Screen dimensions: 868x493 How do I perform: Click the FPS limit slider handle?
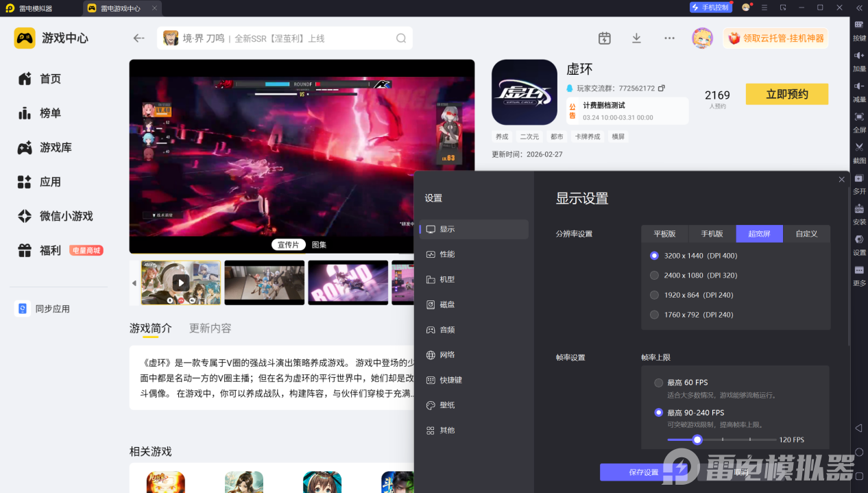[x=697, y=440]
